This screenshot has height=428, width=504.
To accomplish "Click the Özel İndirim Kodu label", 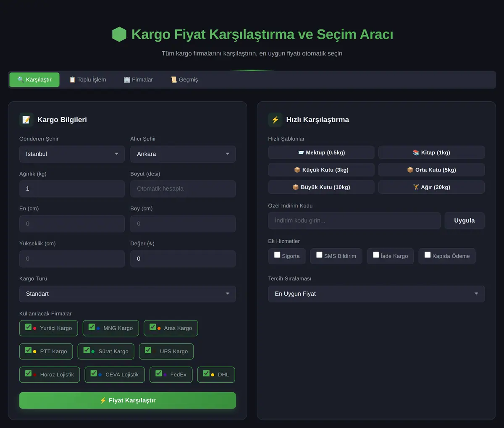I will [x=290, y=206].
